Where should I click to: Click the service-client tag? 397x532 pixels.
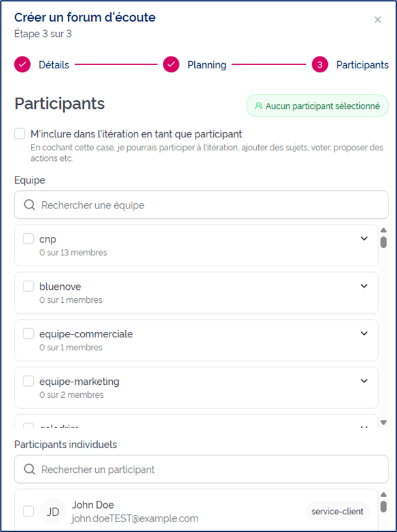337,511
